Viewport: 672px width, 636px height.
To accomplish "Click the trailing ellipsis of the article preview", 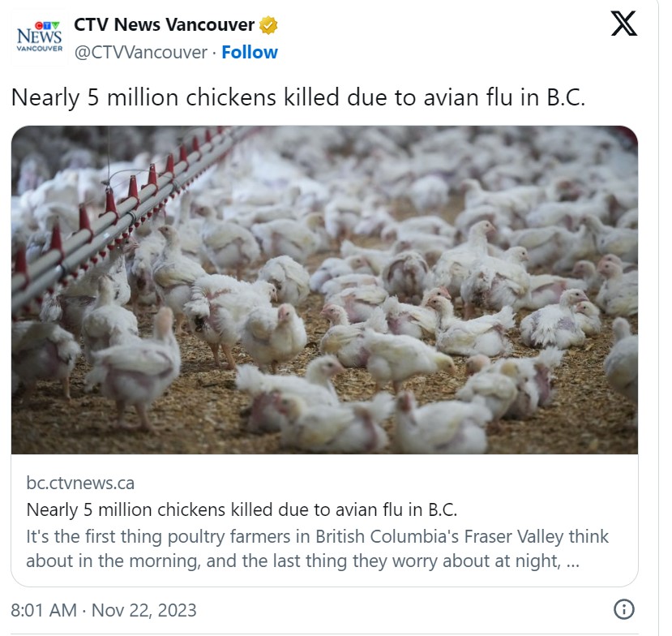I will click(x=574, y=561).
